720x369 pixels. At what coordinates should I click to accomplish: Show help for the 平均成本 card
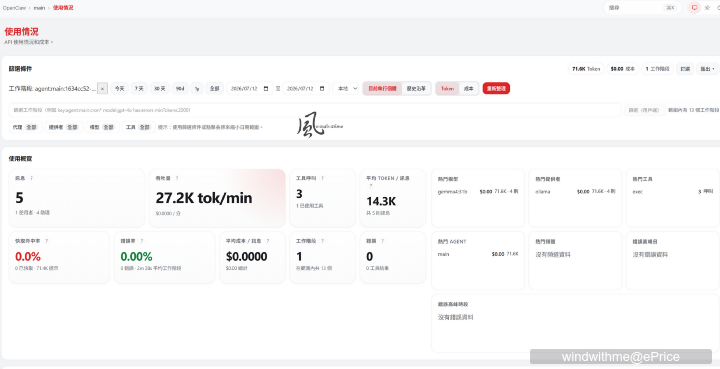267,241
